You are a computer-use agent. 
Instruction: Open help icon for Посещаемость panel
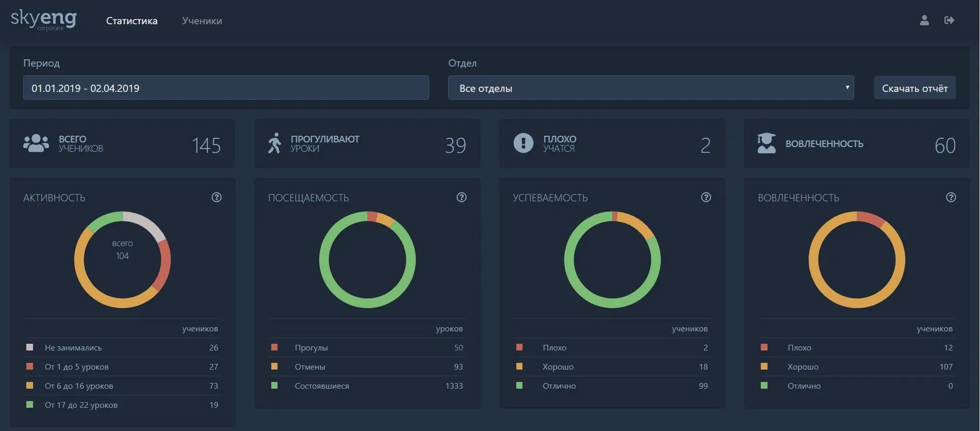coord(462,197)
